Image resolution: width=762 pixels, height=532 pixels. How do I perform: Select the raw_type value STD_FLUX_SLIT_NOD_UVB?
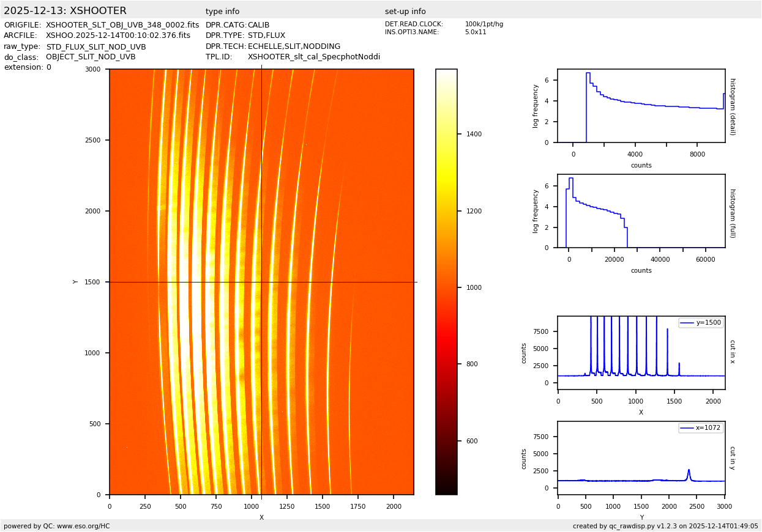(96, 46)
